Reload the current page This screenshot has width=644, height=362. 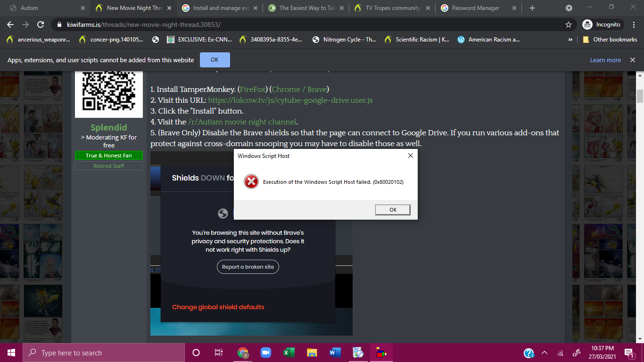click(41, 25)
